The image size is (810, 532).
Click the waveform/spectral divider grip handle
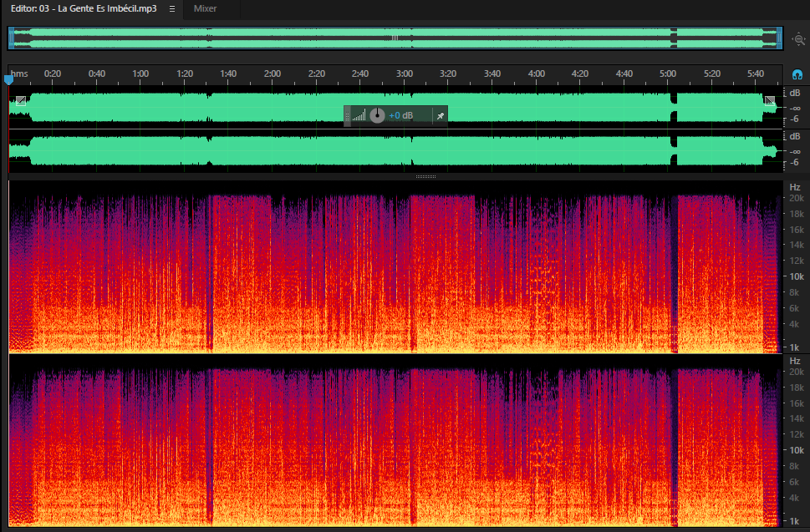[425, 176]
